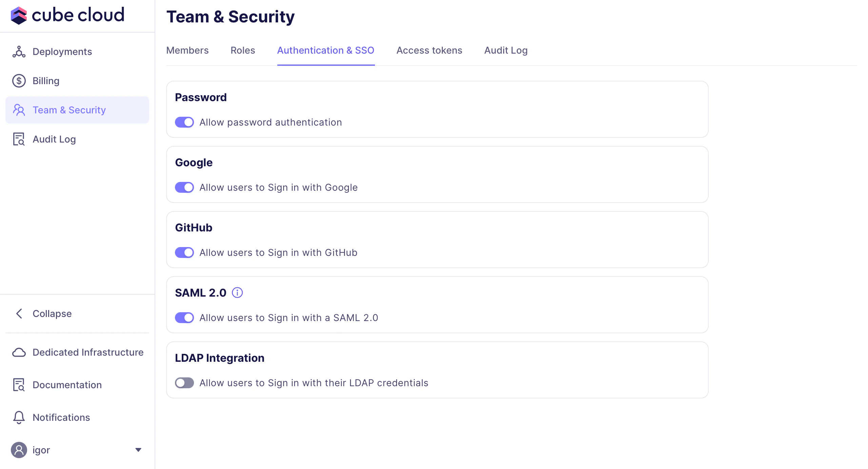Click the igor user avatar
This screenshot has width=868, height=469.
[19, 450]
